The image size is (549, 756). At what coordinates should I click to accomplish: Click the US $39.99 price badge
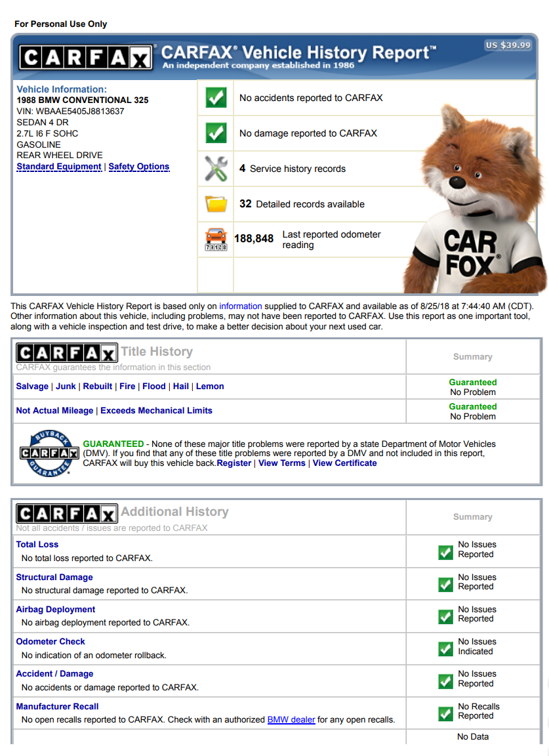click(508, 45)
